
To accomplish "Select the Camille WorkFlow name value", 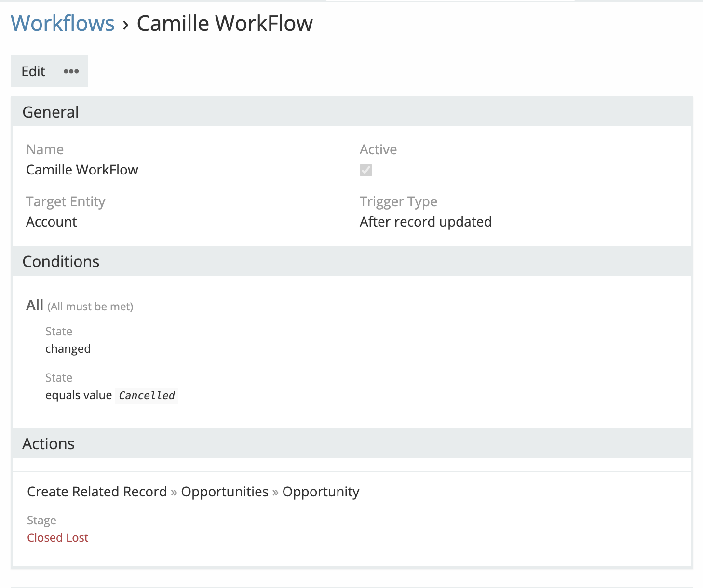I will (x=82, y=170).
